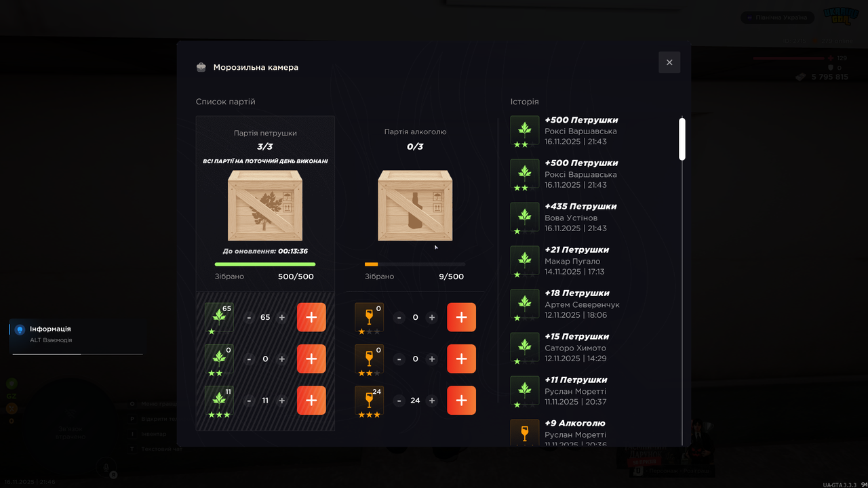Viewport: 868px width, 488px height.
Task: Increase three-star alcohol quantity with small plus
Action: [431, 401]
